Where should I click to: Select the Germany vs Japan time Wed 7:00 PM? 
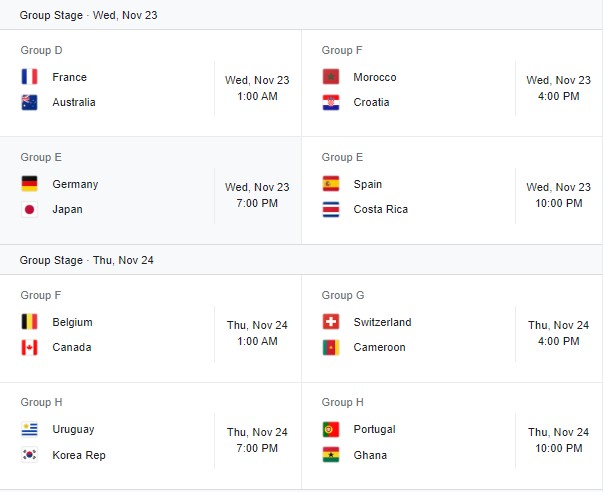(257, 195)
